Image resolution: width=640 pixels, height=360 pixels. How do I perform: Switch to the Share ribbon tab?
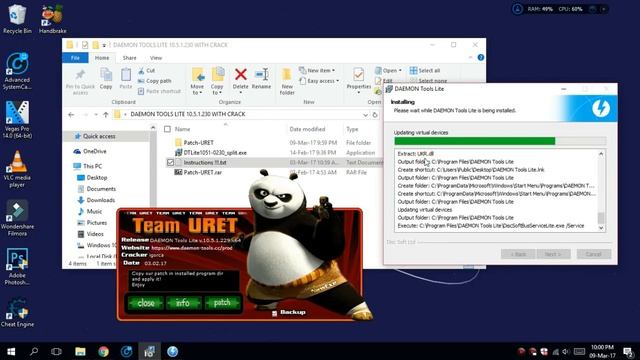point(129,58)
